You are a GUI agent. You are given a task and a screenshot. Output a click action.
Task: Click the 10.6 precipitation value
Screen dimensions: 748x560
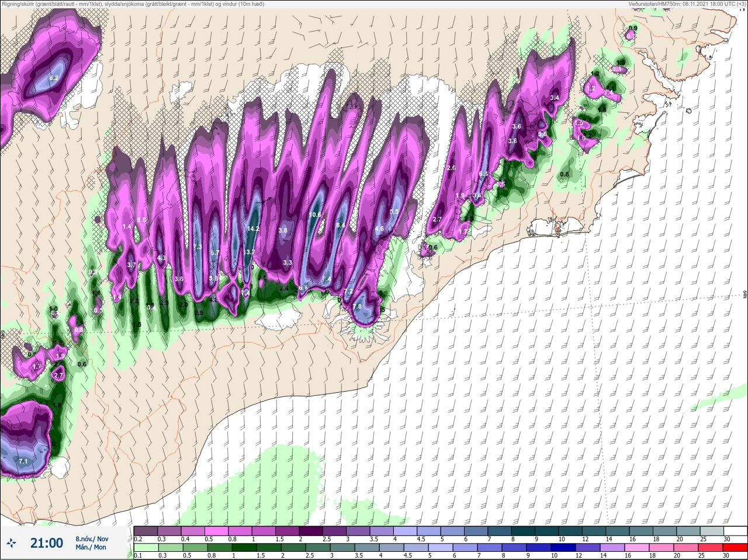click(316, 215)
